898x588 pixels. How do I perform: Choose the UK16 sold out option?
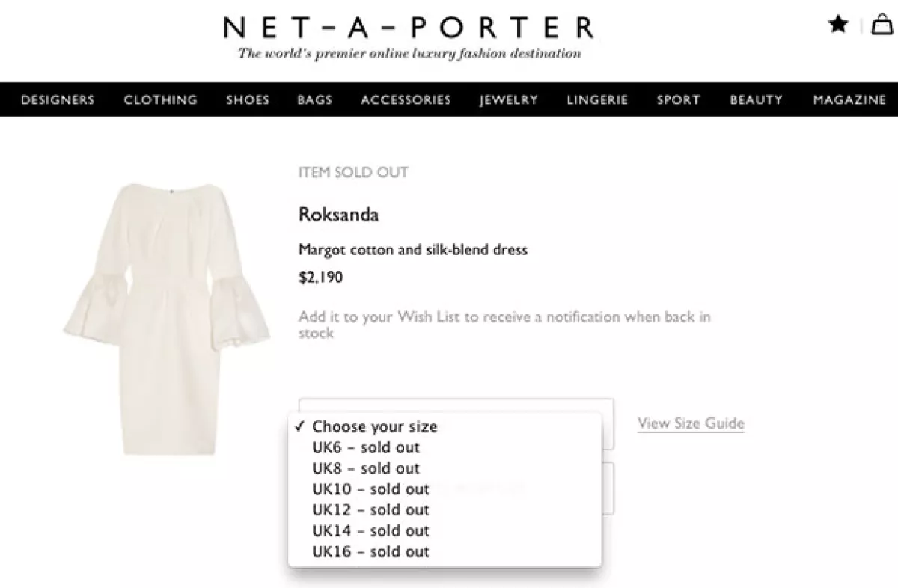[x=372, y=551]
